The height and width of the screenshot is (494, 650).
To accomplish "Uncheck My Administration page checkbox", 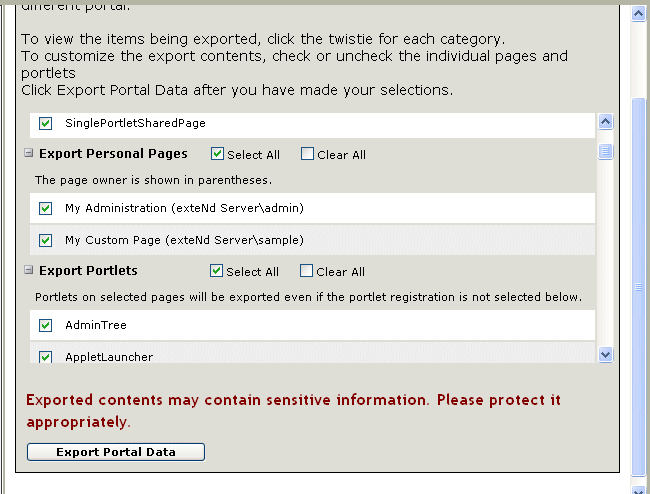I will click(45, 209).
